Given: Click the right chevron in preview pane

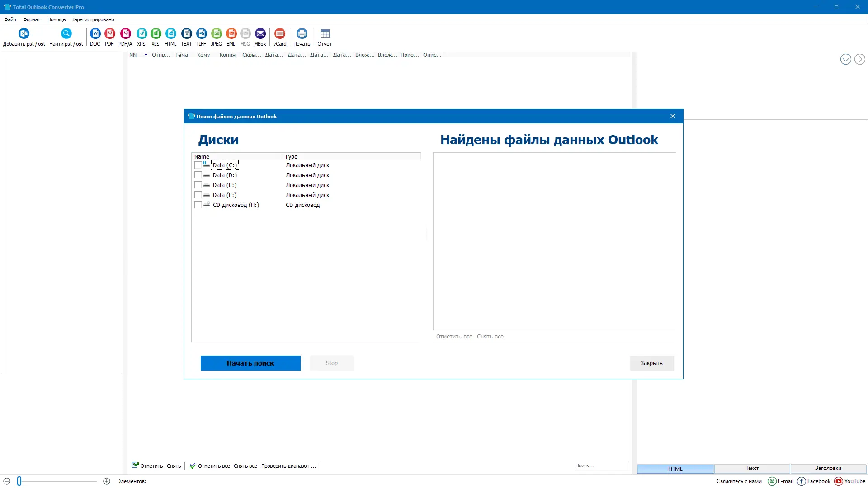Looking at the screenshot, I should click(859, 59).
